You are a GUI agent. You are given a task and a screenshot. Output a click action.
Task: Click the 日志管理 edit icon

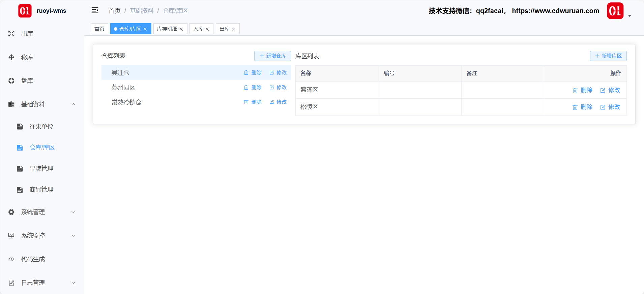(x=11, y=283)
